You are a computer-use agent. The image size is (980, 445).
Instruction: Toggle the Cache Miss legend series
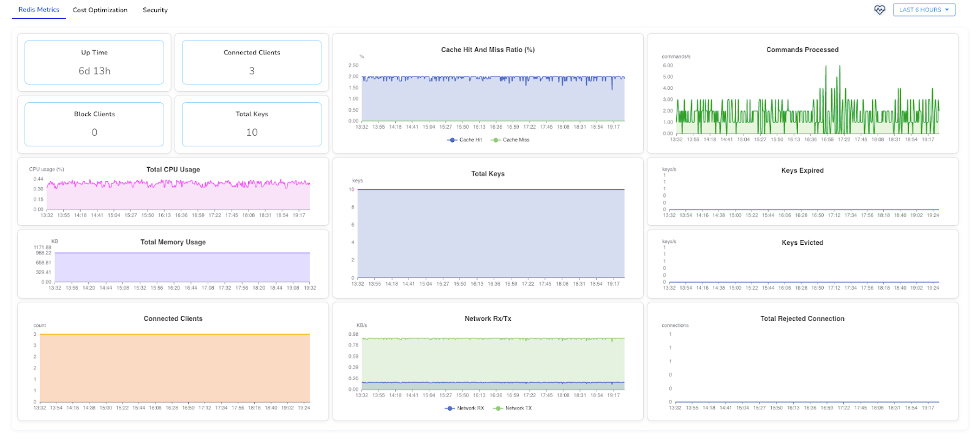click(511, 140)
